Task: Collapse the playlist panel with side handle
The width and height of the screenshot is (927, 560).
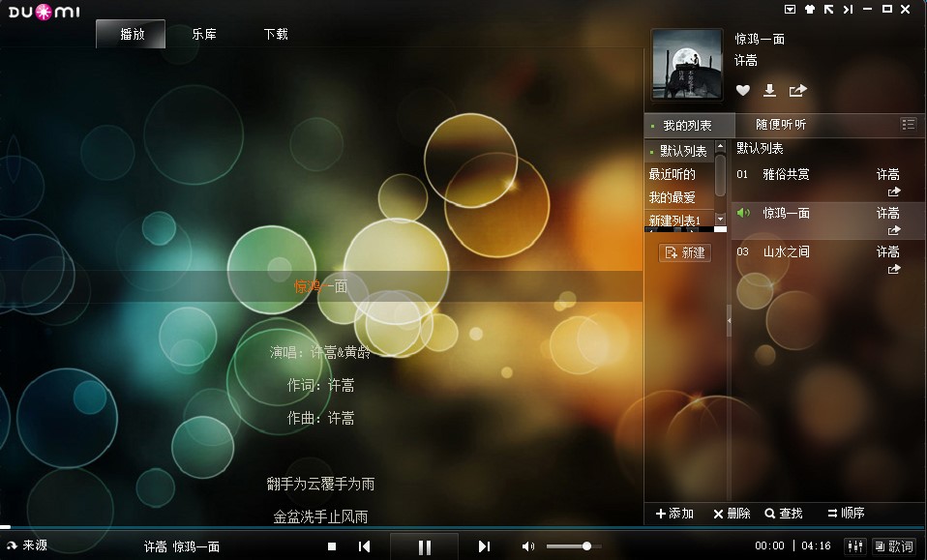Action: coord(729,321)
